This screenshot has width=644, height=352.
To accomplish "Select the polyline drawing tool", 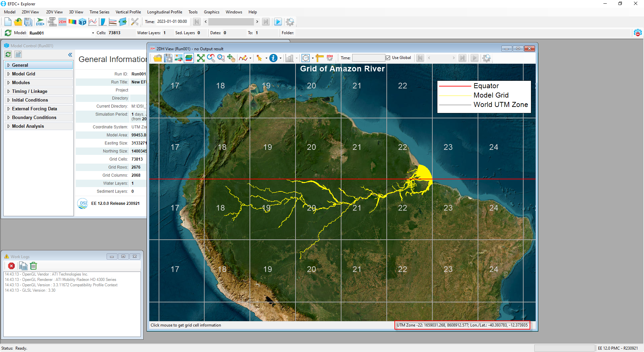I will click(x=244, y=58).
